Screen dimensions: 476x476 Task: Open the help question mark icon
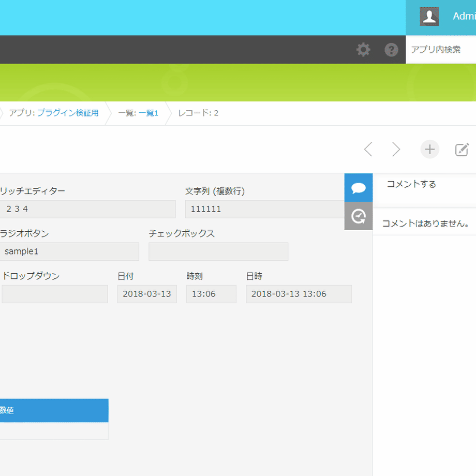click(x=391, y=50)
